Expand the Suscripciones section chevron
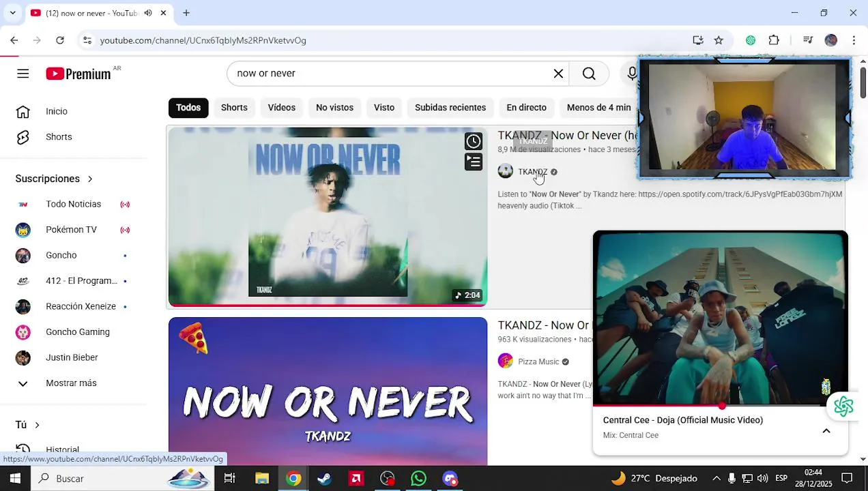Viewport: 868px width, 491px height. [x=89, y=179]
